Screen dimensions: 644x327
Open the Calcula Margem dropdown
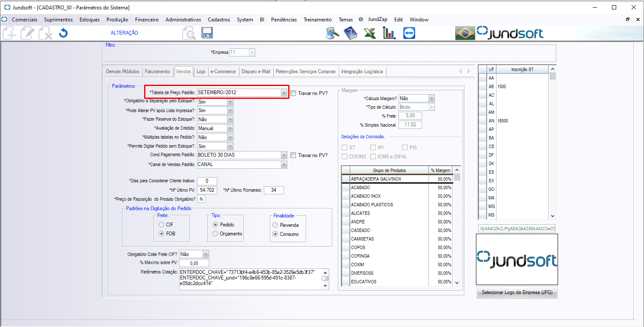pyautogui.click(x=431, y=98)
